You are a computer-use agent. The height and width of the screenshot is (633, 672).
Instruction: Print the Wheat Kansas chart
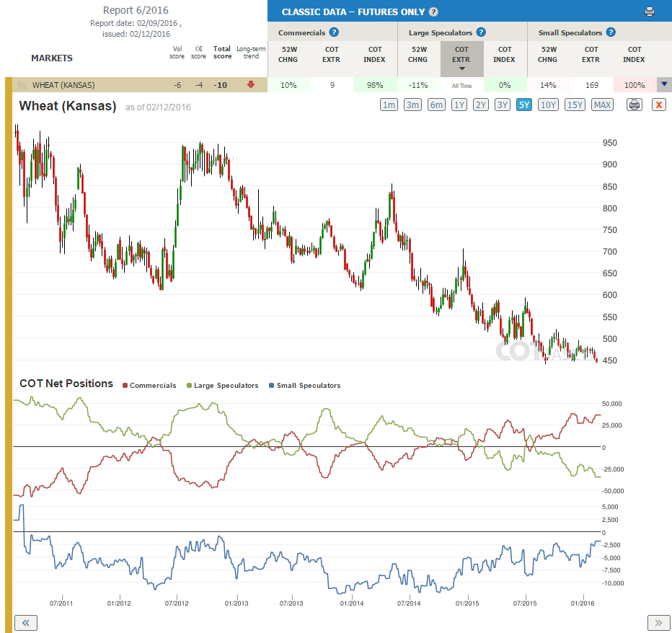[635, 105]
